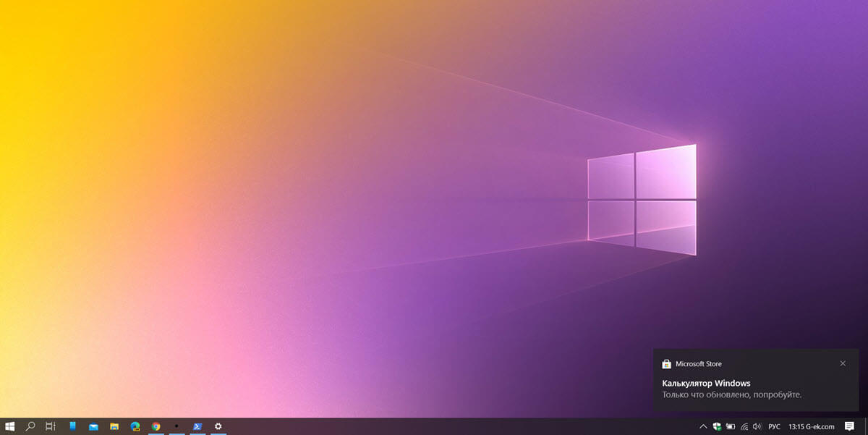Viewport: 868px width, 435px height.
Task: Launch Microsoft Edge from taskbar
Action: coord(135,426)
